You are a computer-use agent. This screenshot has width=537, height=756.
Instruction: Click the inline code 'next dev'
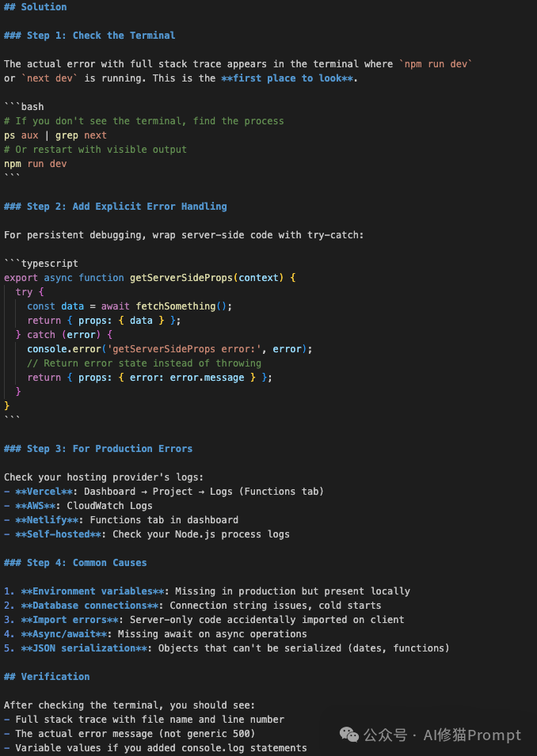click(x=50, y=78)
